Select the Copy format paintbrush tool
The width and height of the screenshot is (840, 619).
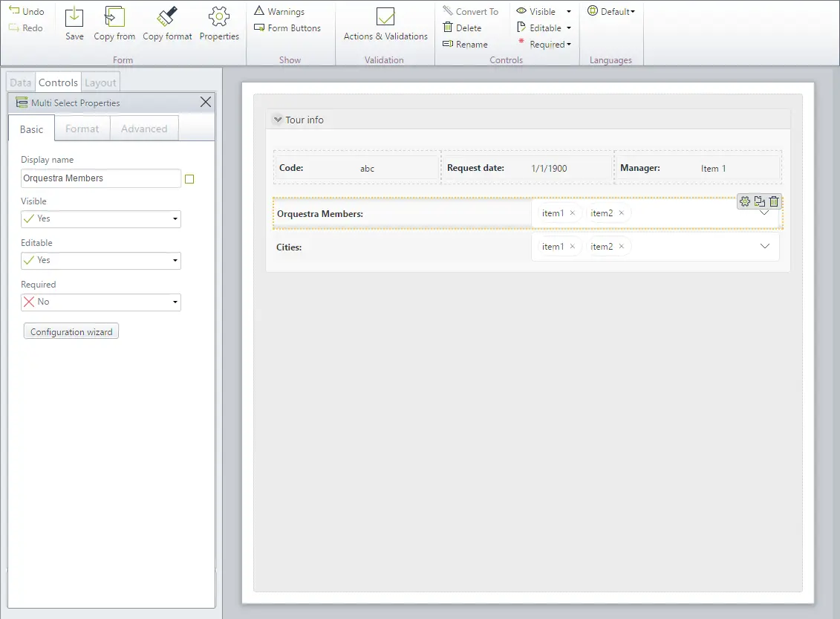click(167, 17)
